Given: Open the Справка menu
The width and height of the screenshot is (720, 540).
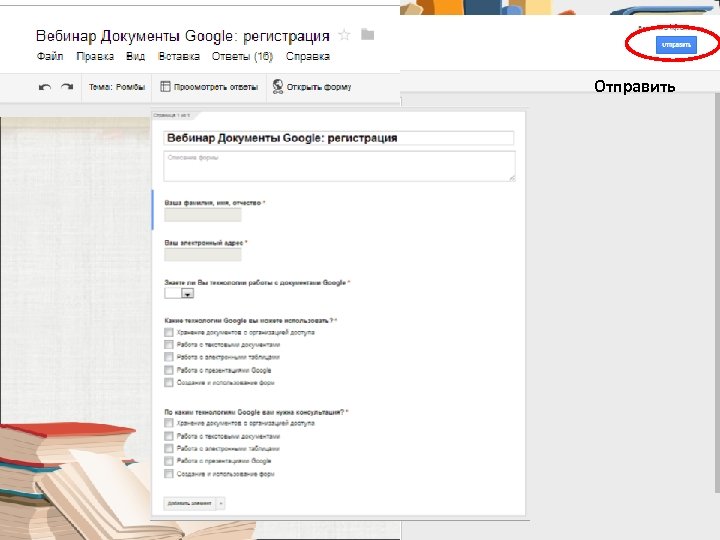Looking at the screenshot, I should tap(308, 56).
